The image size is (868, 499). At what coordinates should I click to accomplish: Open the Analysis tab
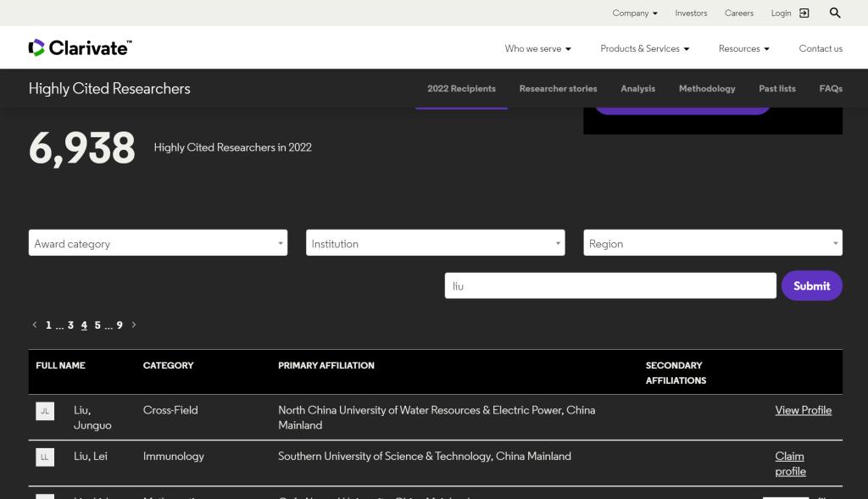tap(637, 88)
